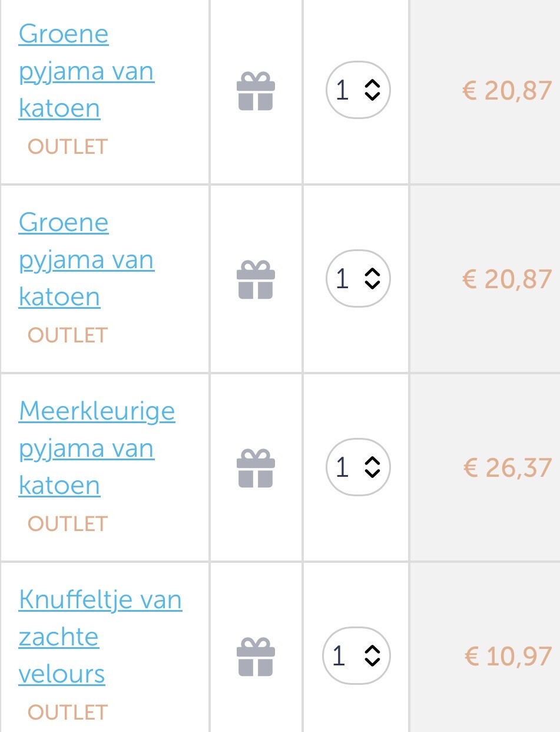Click the € 26,37 price
The width and height of the screenshot is (560, 732).
click(x=507, y=467)
